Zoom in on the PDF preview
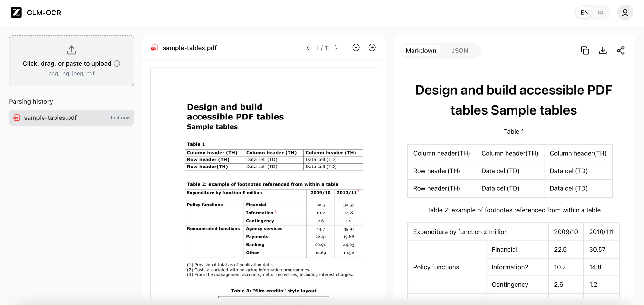The image size is (644, 305). 373,48
